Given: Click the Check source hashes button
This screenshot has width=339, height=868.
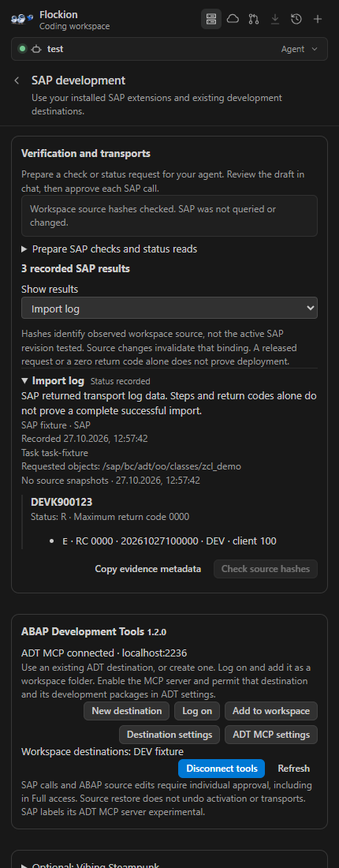Looking at the screenshot, I should (x=266, y=568).
